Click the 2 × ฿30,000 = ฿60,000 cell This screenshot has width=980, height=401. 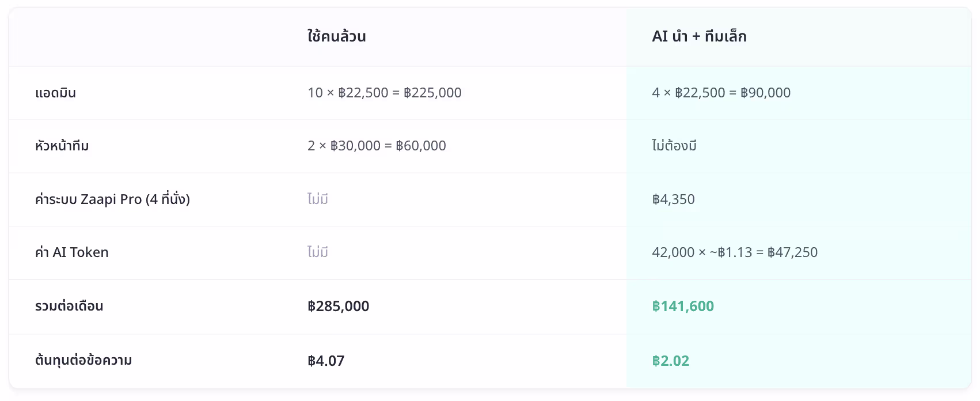377,146
